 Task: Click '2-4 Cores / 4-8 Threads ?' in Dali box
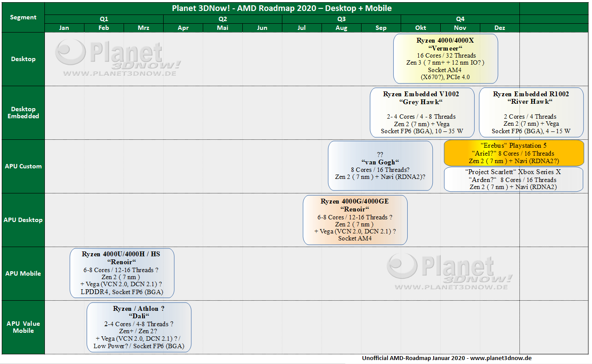click(x=139, y=324)
